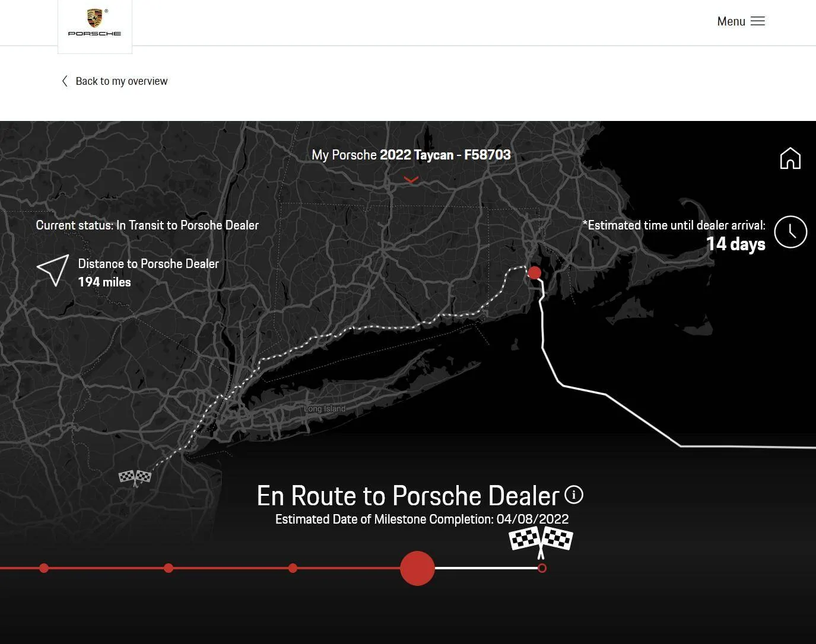This screenshot has height=644, width=816.
Task: Select the second timeline milestone dot
Action: pyautogui.click(x=169, y=568)
